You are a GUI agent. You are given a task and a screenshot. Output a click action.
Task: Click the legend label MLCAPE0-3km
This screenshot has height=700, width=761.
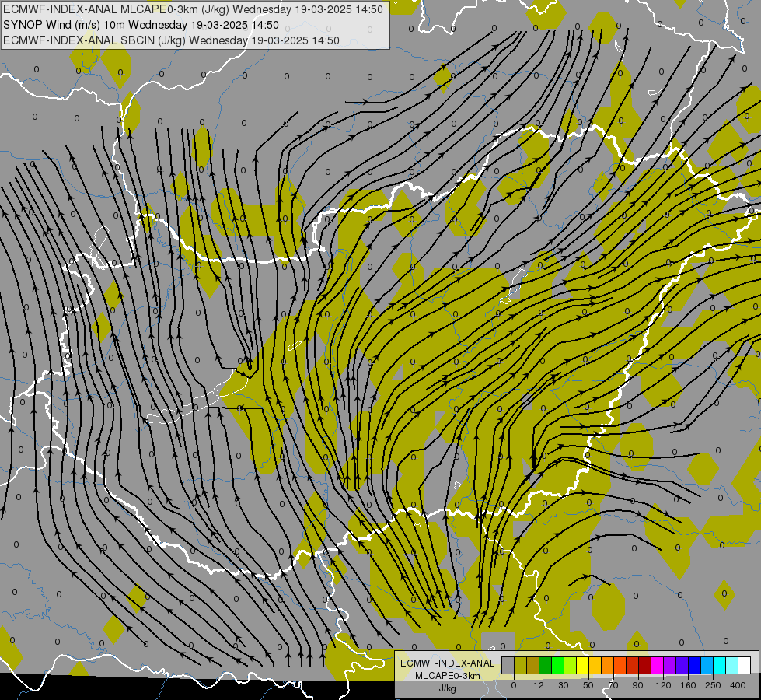(448, 676)
